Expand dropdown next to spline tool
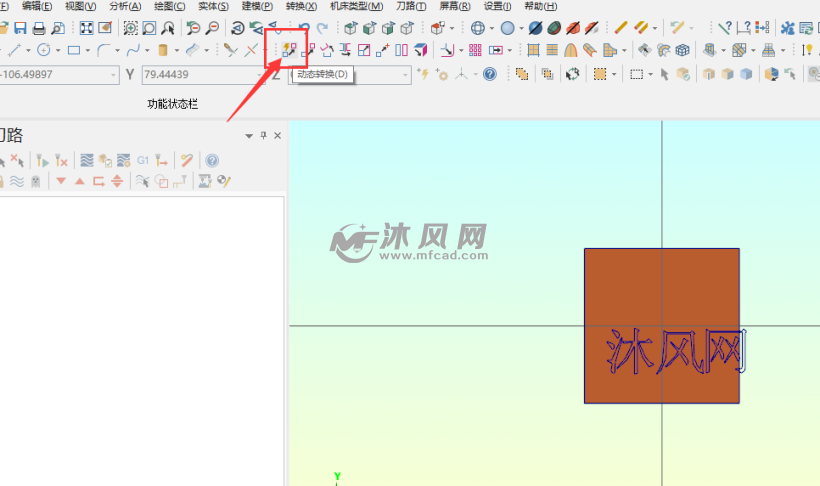This screenshot has width=820, height=486. pos(147,51)
